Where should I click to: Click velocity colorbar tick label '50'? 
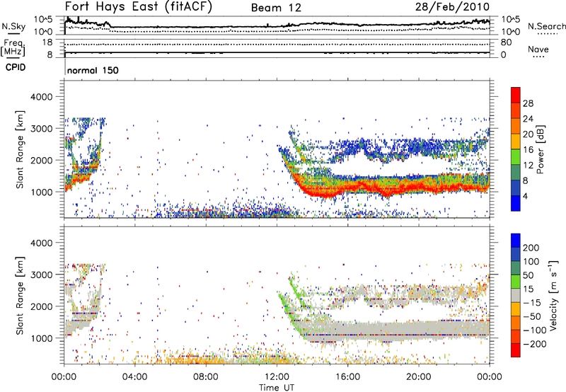[528, 275]
